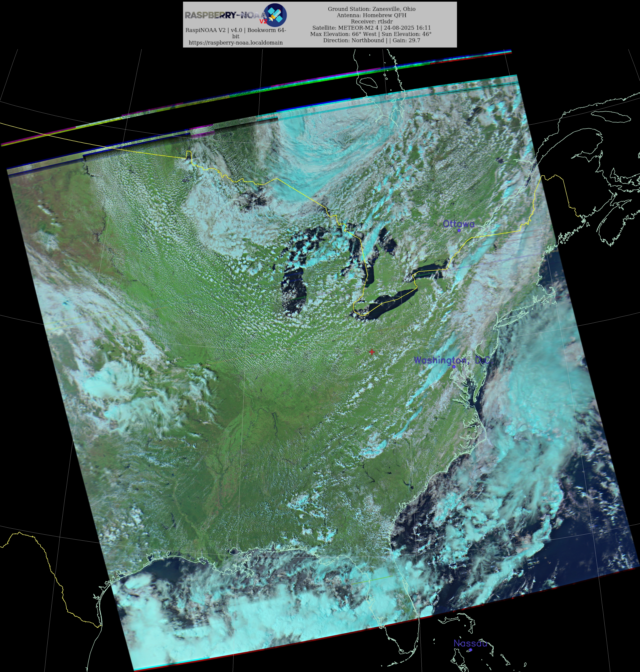Screen dimensions: 640x672
Task: Click the Ottawa city dot marker
Action: (459, 231)
